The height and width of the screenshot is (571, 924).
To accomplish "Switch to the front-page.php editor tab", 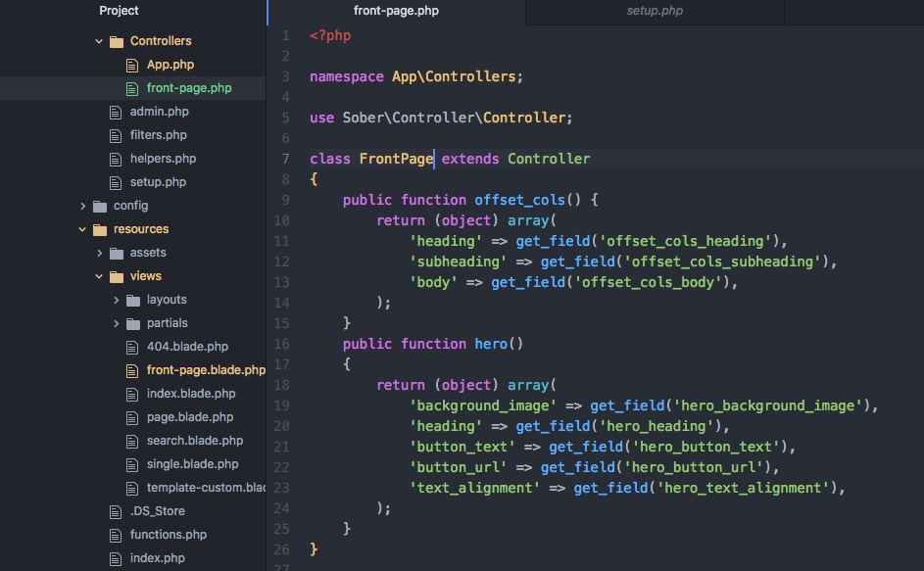I will 396,12.
